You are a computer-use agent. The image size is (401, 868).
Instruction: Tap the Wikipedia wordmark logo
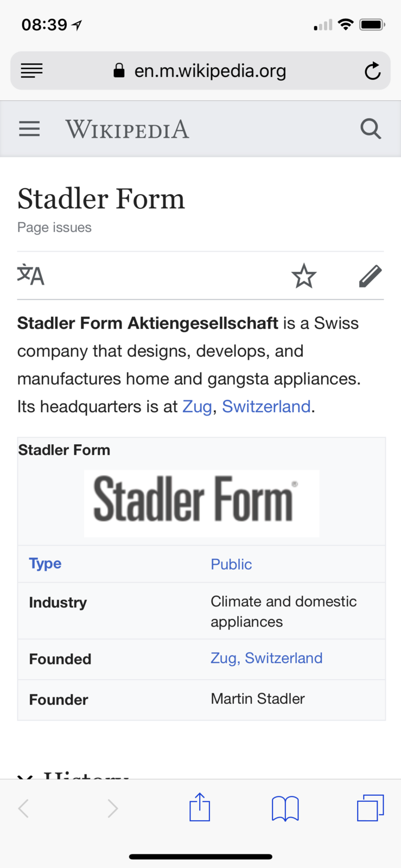pyautogui.click(x=127, y=129)
